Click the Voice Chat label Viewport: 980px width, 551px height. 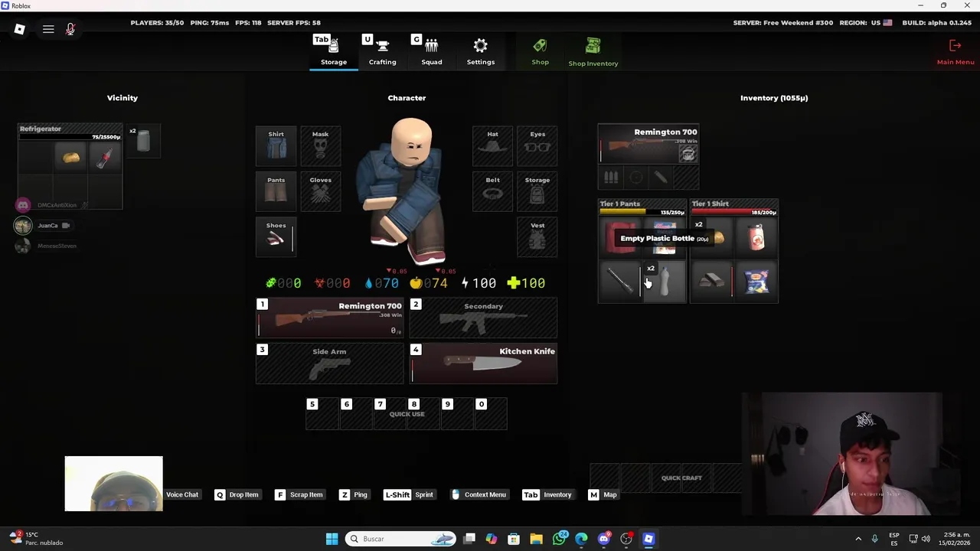(x=182, y=495)
